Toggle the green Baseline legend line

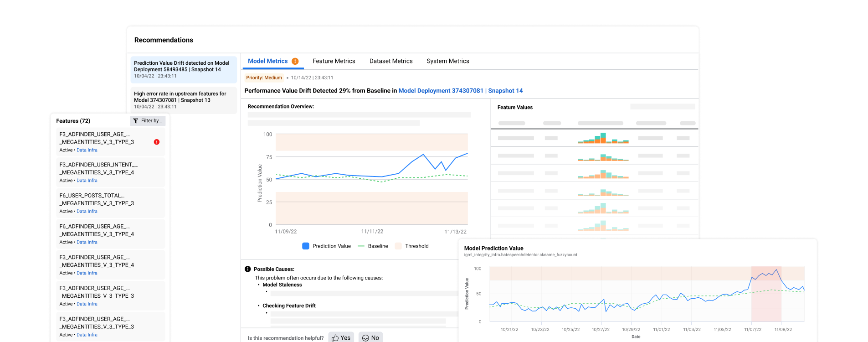pyautogui.click(x=361, y=246)
